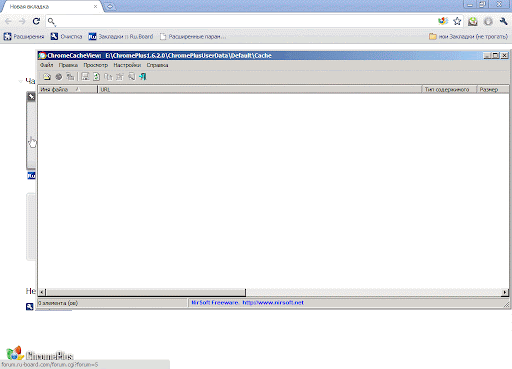Close the Новая вкладка tab
The width and height of the screenshot is (512, 369).
[x=95, y=6]
